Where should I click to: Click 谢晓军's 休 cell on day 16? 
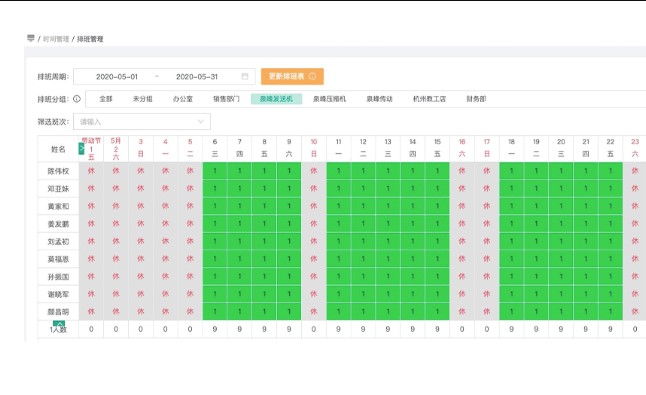[462, 294]
